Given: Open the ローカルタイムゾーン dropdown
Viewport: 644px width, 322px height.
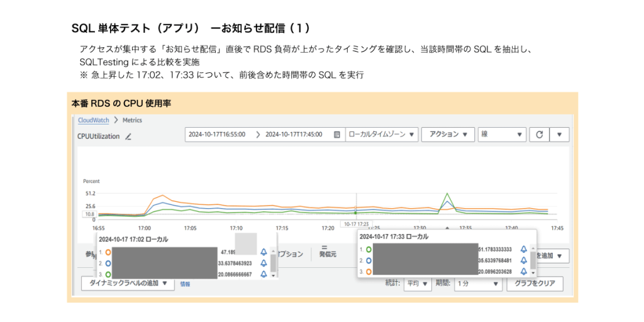Looking at the screenshot, I should point(382,135).
